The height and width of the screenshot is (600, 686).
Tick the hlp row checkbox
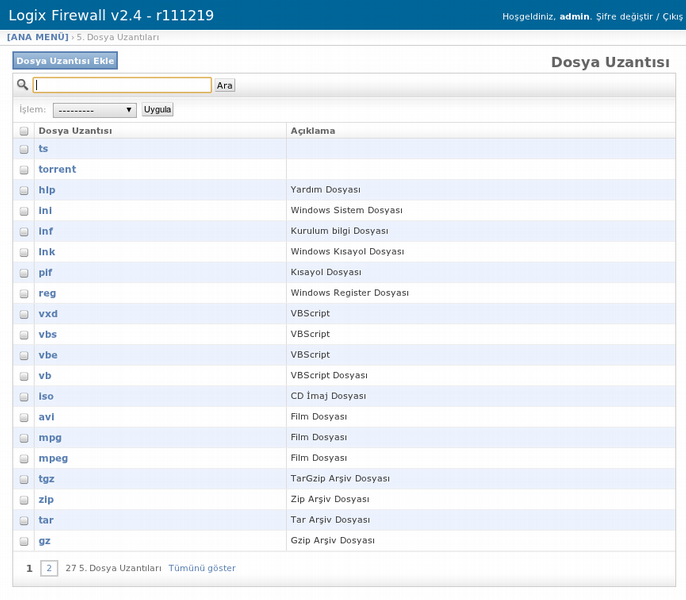click(x=24, y=190)
